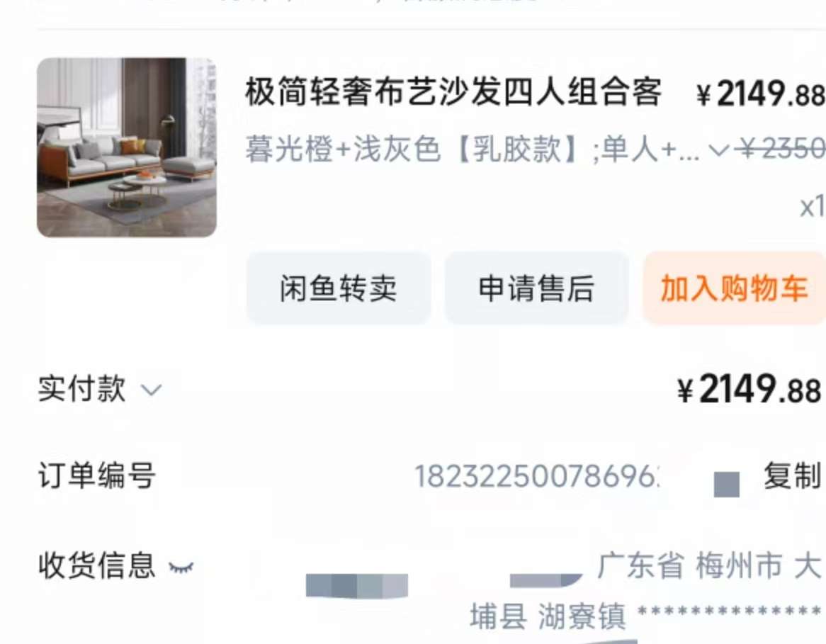The height and width of the screenshot is (644, 826).
Task: Tap the 申请售后 after-sales button
Action: [536, 288]
